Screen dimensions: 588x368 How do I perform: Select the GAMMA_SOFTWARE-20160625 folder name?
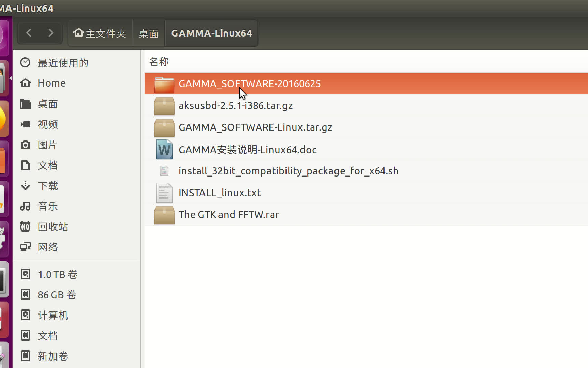click(x=249, y=84)
